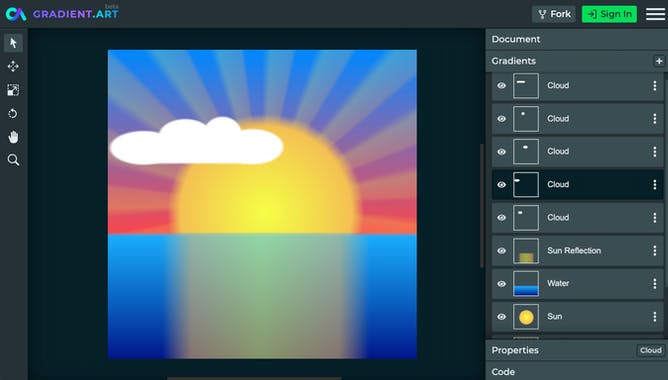Toggle eye icon of topmost Cloud layer
The height and width of the screenshot is (380, 668).
pos(502,86)
